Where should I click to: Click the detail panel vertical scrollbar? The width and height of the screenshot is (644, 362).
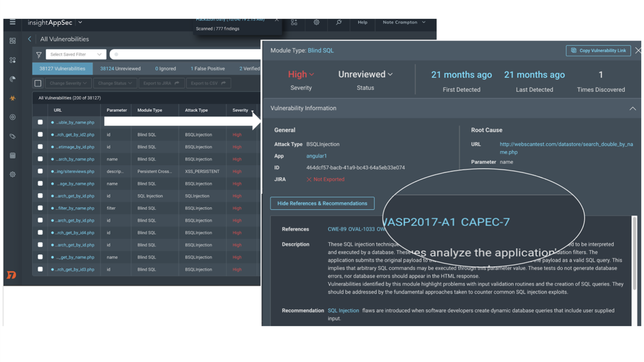[635, 253]
